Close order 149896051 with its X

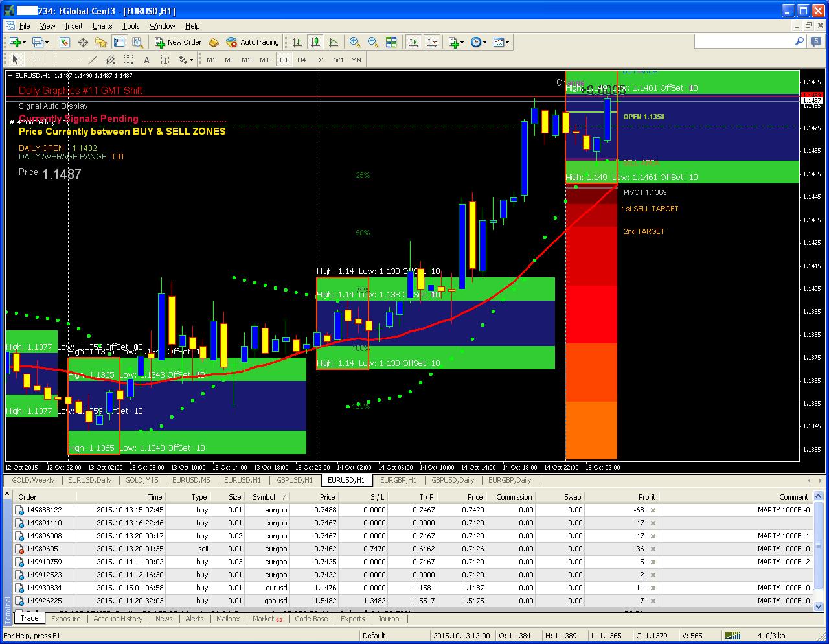point(653,549)
